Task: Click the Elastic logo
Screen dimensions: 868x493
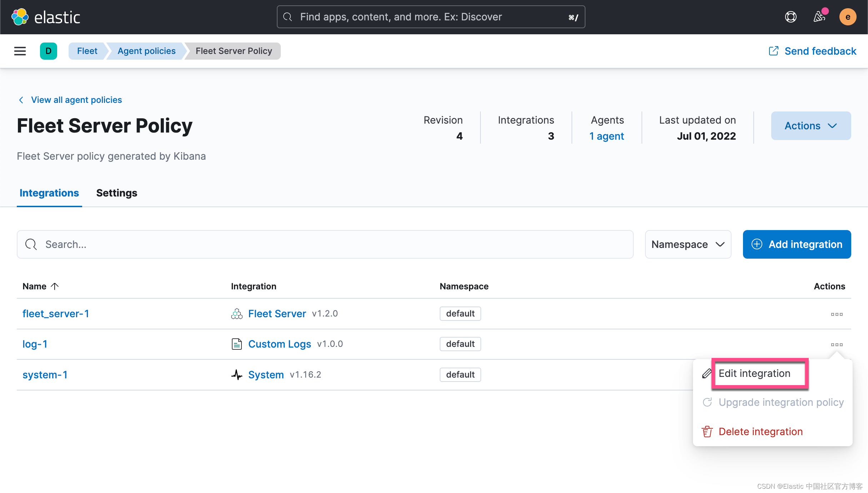Action: tap(47, 17)
